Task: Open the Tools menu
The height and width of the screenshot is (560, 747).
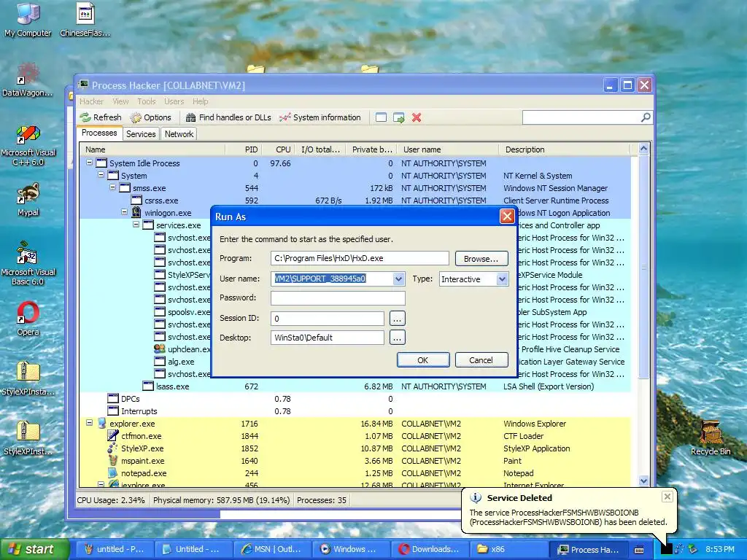Action: (x=146, y=101)
